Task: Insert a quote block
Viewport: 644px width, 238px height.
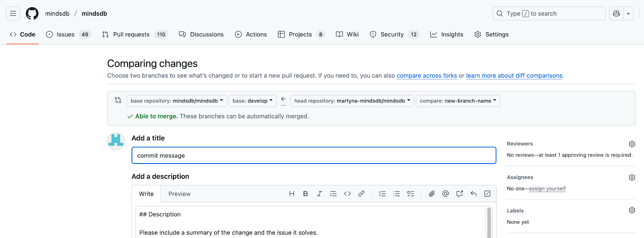Action: pos(333,194)
